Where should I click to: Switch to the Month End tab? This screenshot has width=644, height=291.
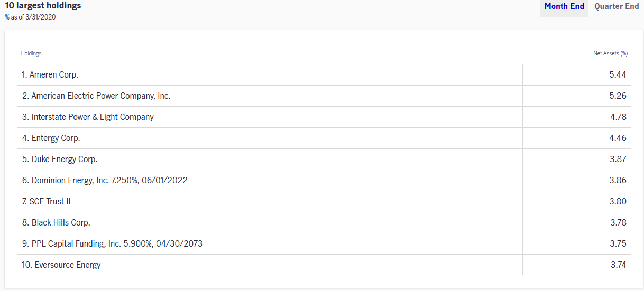point(564,7)
